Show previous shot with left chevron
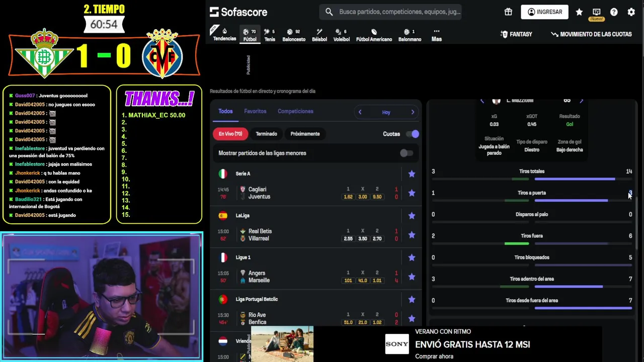 482,101
